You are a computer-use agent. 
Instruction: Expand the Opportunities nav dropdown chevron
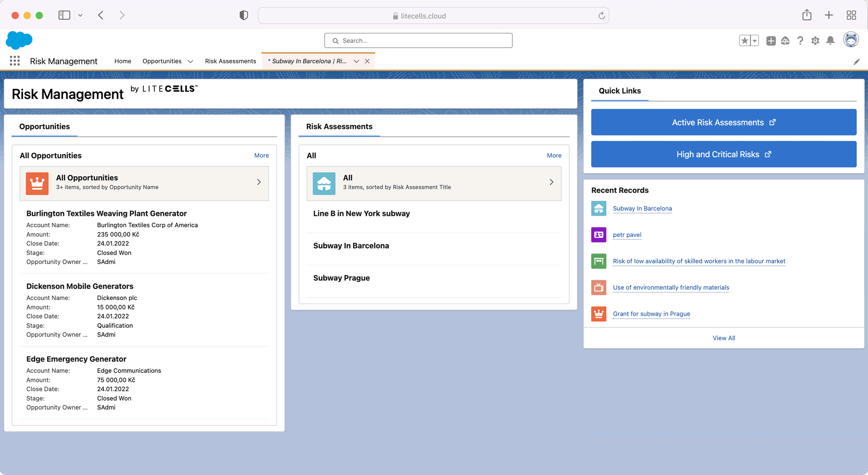(190, 62)
